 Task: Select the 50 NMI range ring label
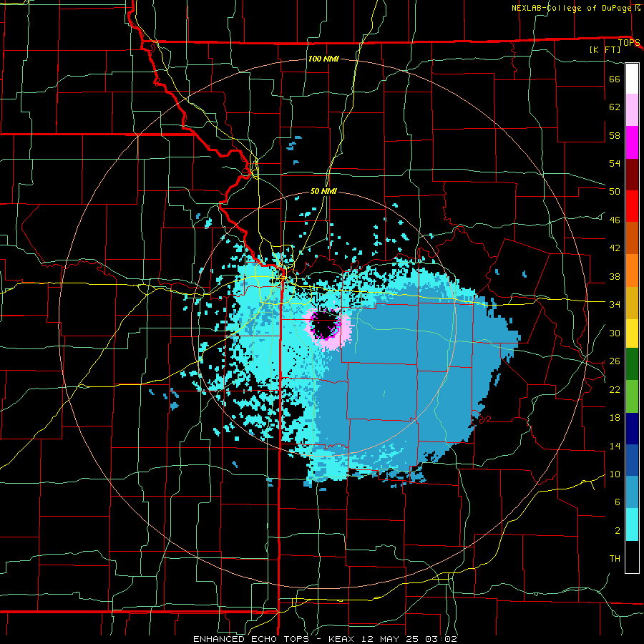(x=323, y=191)
